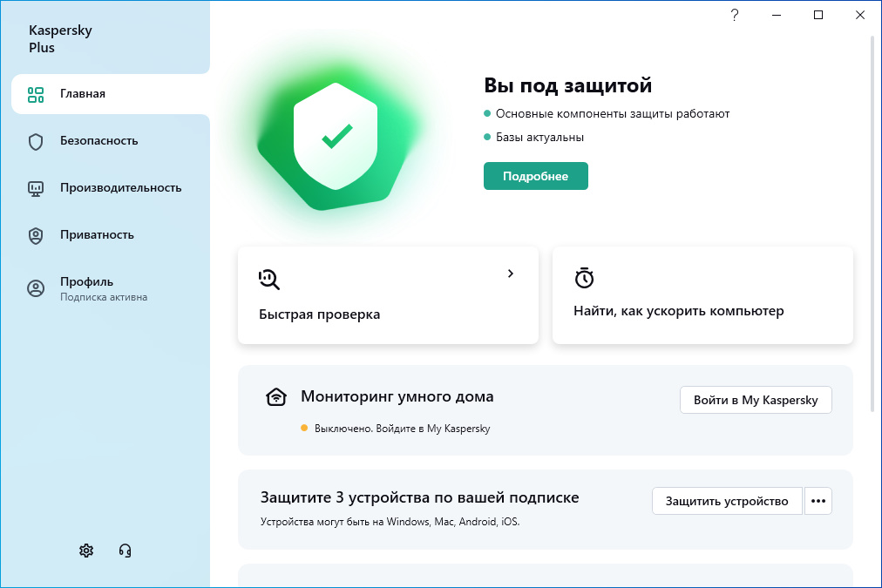Screen dimensions: 882x588
Task: Click the Безопасность shield icon in the sidebar
Action: click(x=36, y=141)
